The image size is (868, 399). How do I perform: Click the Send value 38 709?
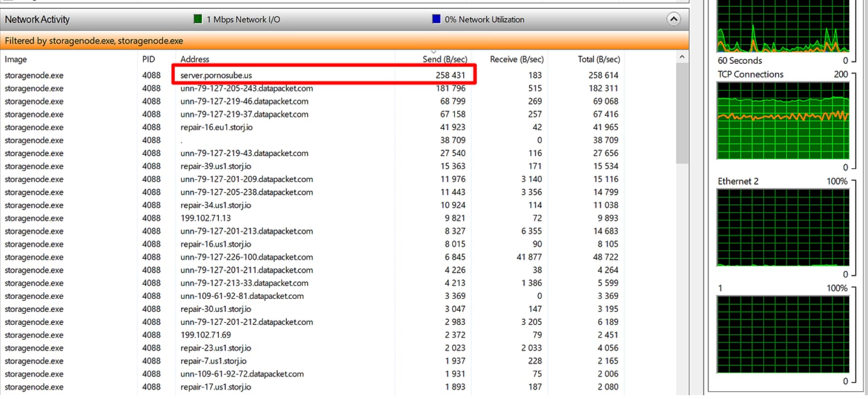(x=453, y=140)
